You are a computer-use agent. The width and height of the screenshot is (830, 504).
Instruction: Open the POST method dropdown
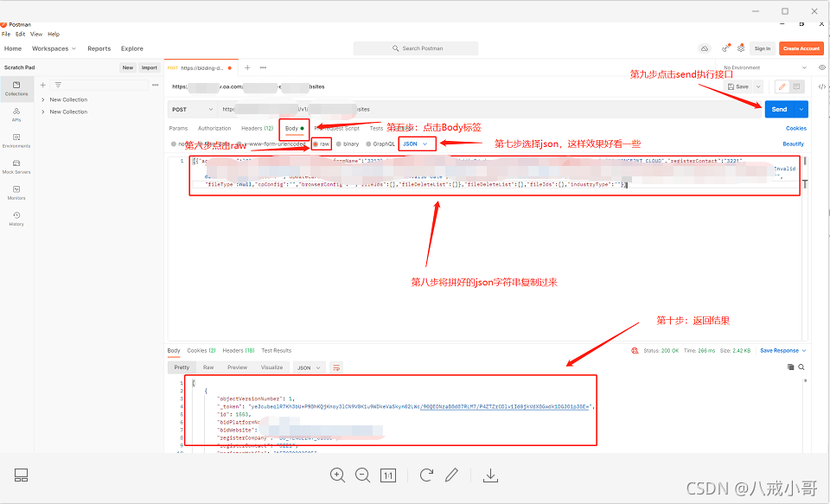pos(192,109)
